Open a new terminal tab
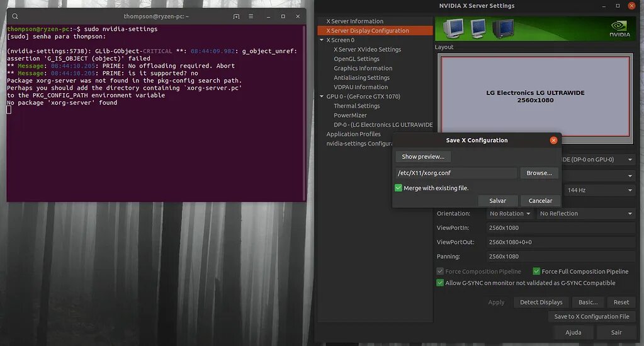The height and width of the screenshot is (346, 644). pyautogui.click(x=236, y=16)
